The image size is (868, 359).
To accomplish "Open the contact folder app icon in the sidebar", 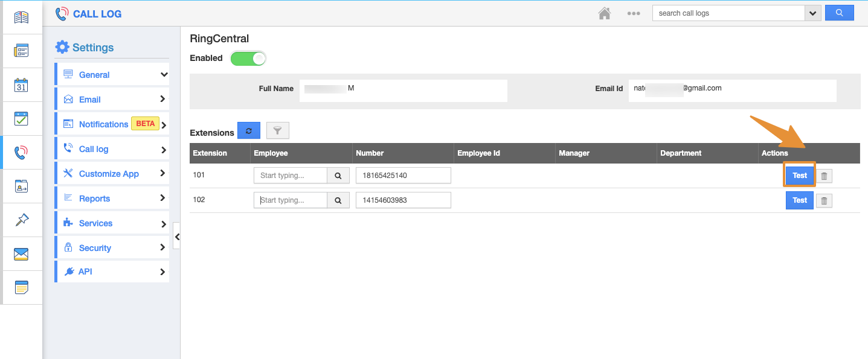I will 21,186.
